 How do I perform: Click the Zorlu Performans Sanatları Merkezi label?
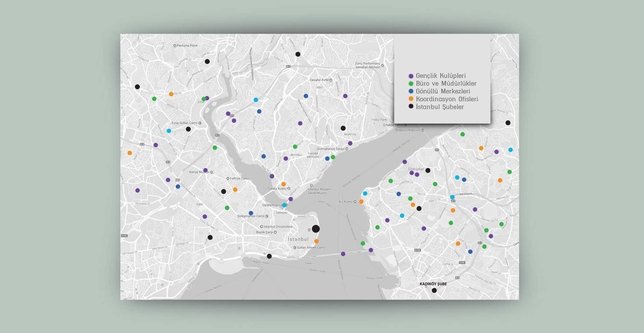368,65
